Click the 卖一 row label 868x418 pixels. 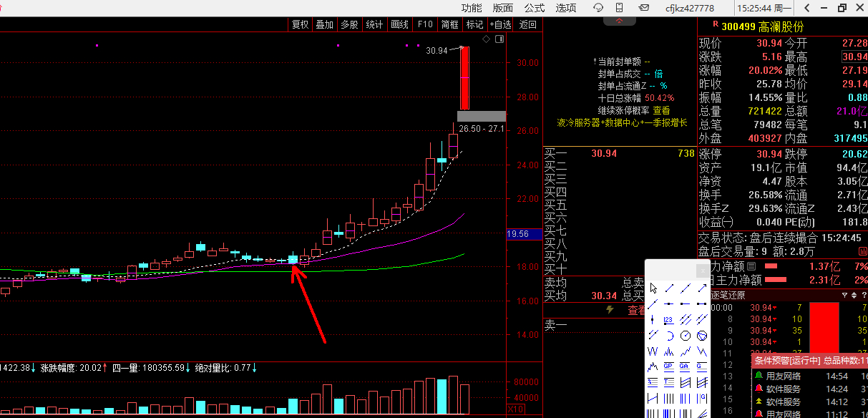tap(555, 324)
